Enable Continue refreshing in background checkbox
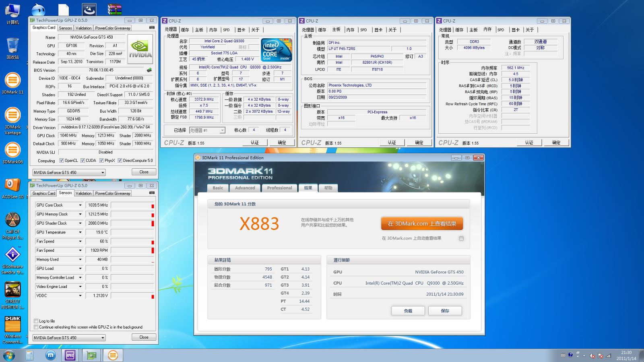The height and width of the screenshot is (362, 644). [36, 327]
